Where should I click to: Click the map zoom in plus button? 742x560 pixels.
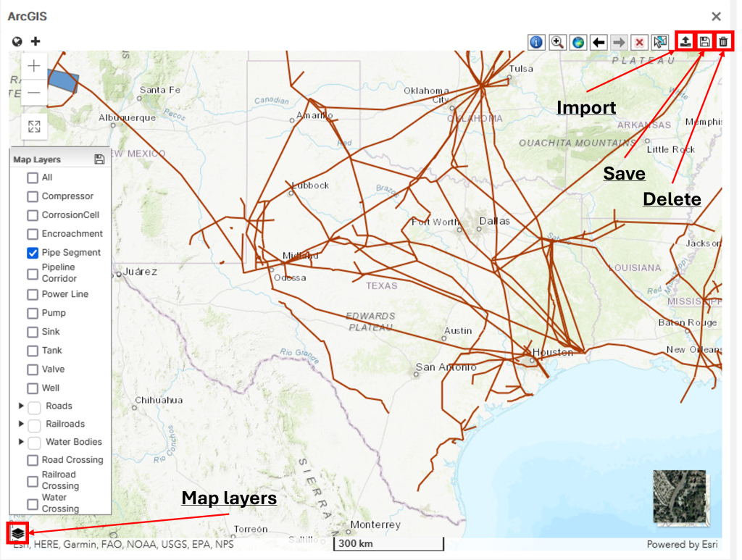(x=34, y=66)
